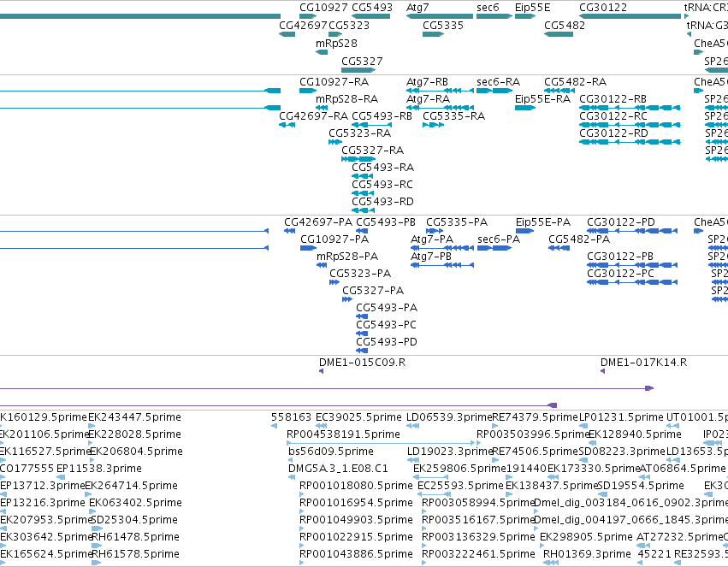
Task: Open the Eip55E-PA CDS feature
Action: tap(524, 231)
